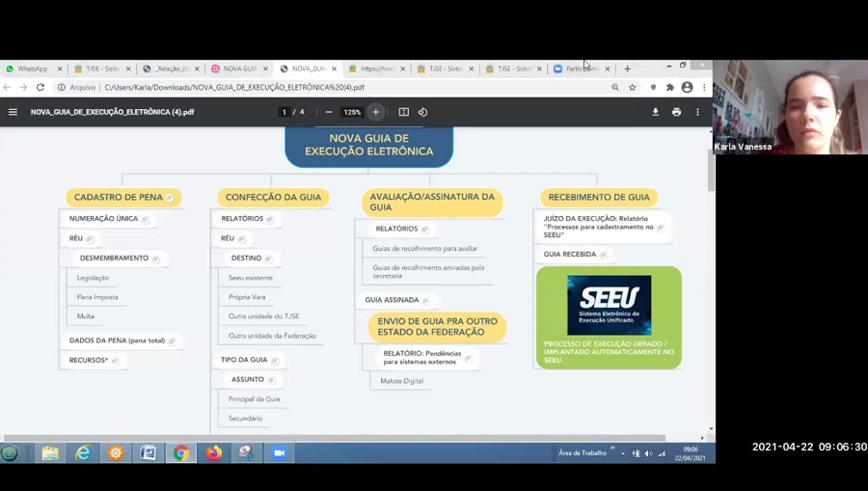Image resolution: width=868 pixels, height=491 pixels.
Task: Open the PDF viewer more actions menu
Action: 697,112
